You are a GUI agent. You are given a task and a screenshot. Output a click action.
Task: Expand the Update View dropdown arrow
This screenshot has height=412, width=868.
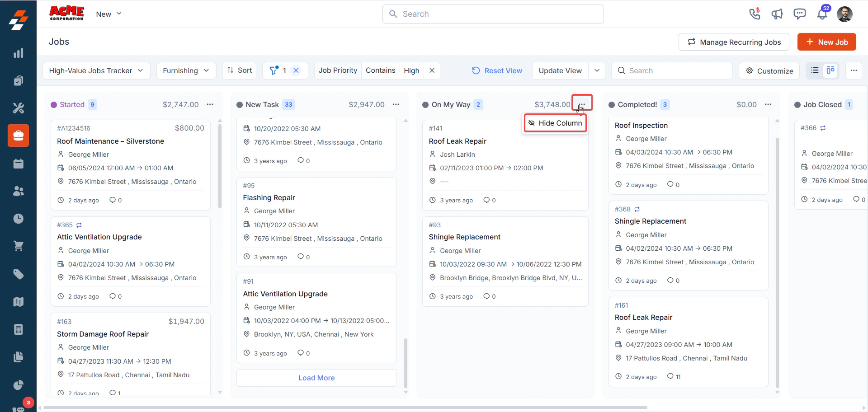pos(597,70)
